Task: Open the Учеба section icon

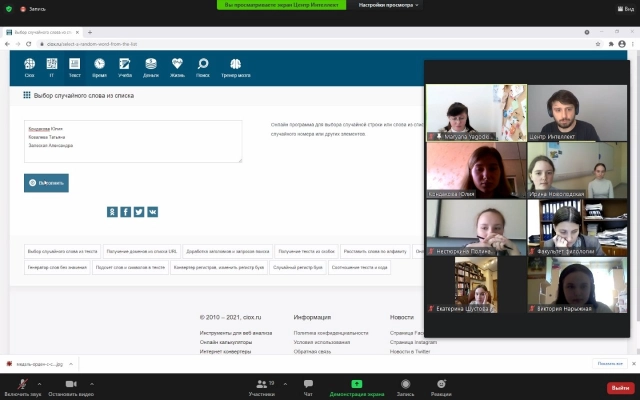Action: 125,67
